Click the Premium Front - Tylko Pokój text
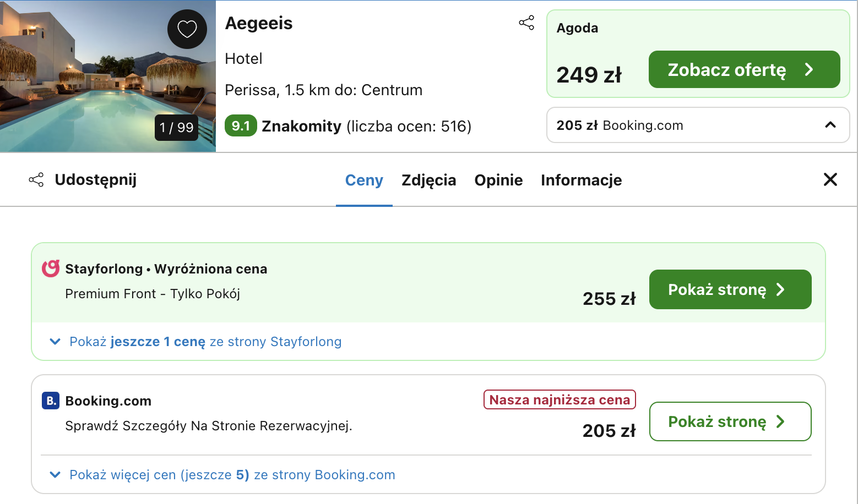858x504 pixels. [153, 294]
